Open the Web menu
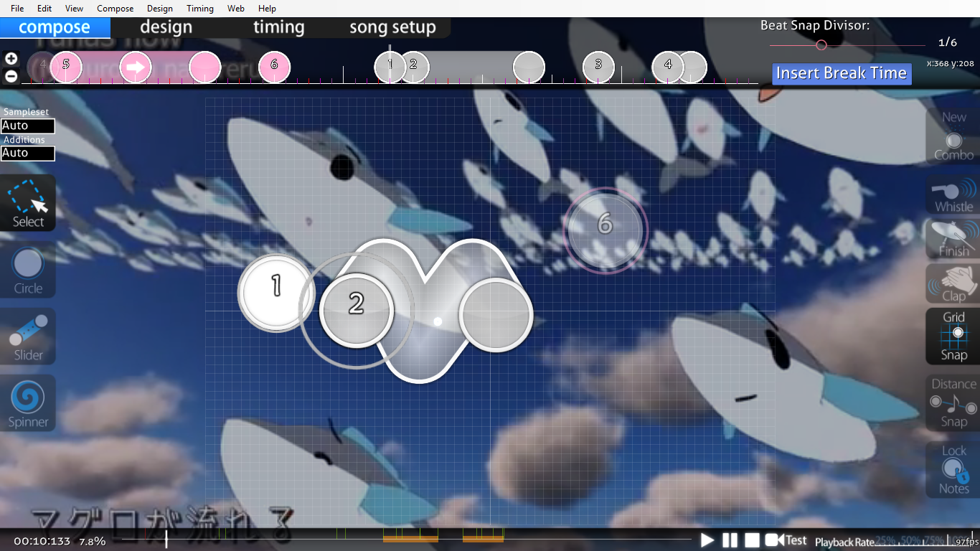Screen dimensions: 980x551 point(235,9)
